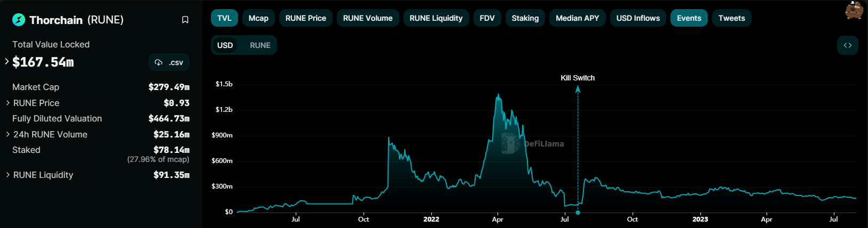Enable the RUNE Volume chart metric

[368, 18]
